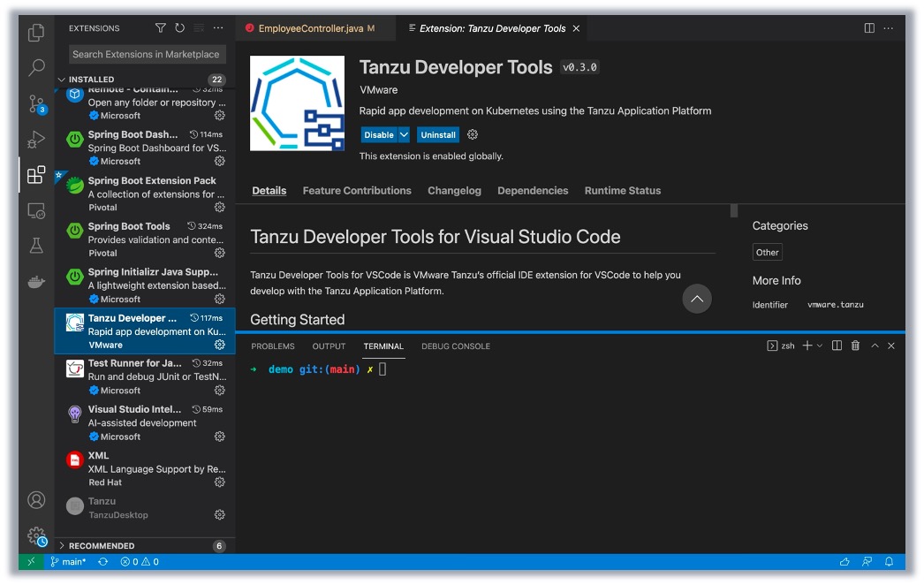The image size is (924, 585).
Task: Open the Testing flask icon view
Action: tap(36, 247)
